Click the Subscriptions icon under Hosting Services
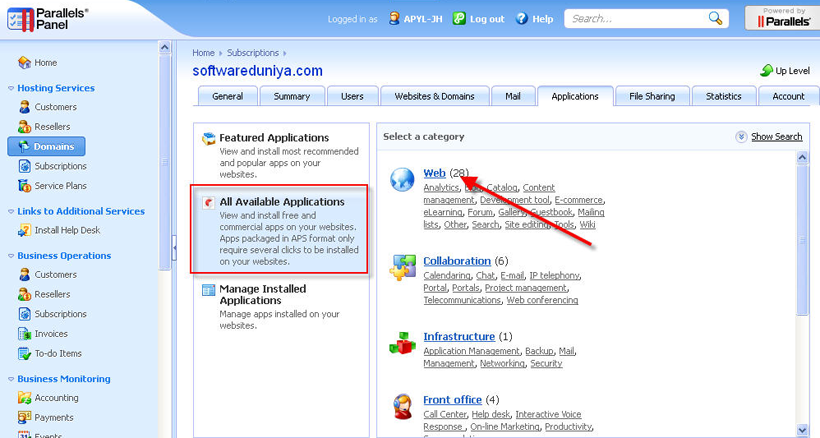Image resolution: width=820 pixels, height=438 pixels. tap(24, 166)
